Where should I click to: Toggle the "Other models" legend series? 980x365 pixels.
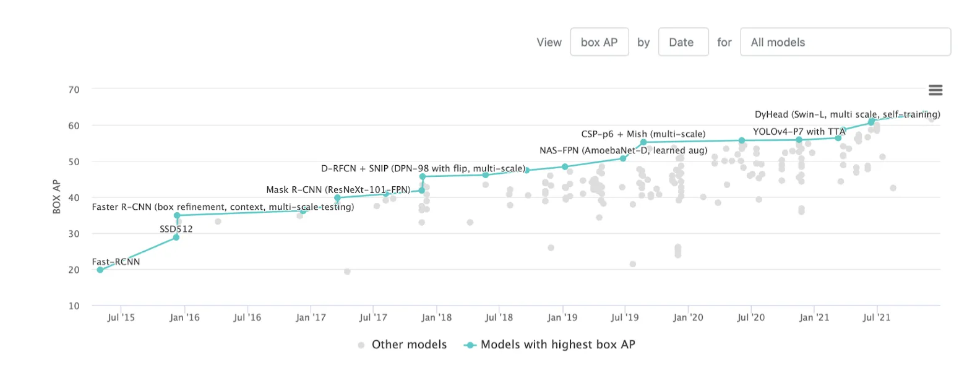point(409,345)
